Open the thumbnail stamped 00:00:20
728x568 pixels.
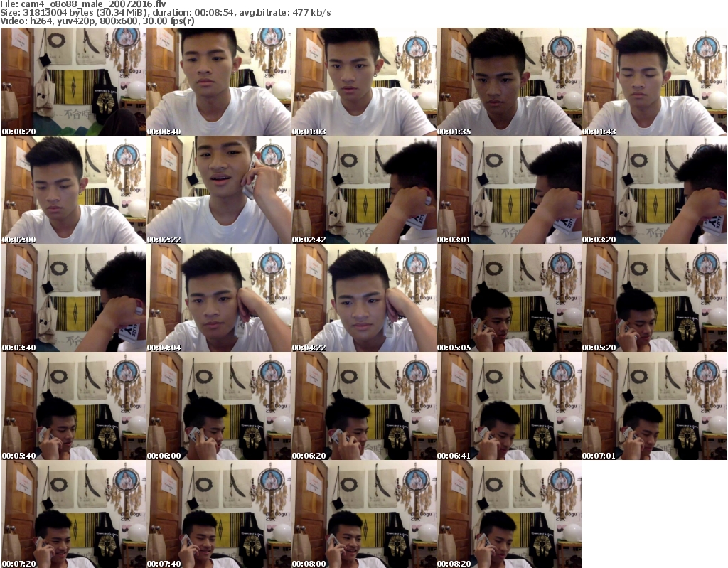click(x=74, y=82)
